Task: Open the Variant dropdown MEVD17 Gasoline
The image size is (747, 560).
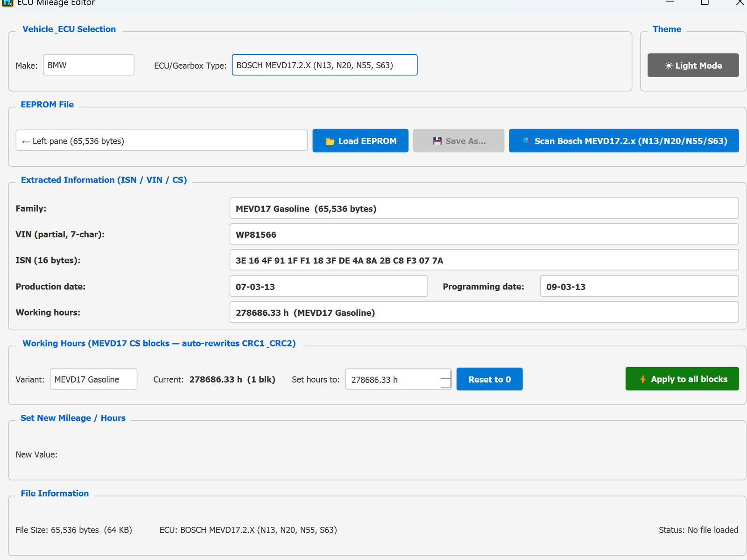Action: (93, 379)
